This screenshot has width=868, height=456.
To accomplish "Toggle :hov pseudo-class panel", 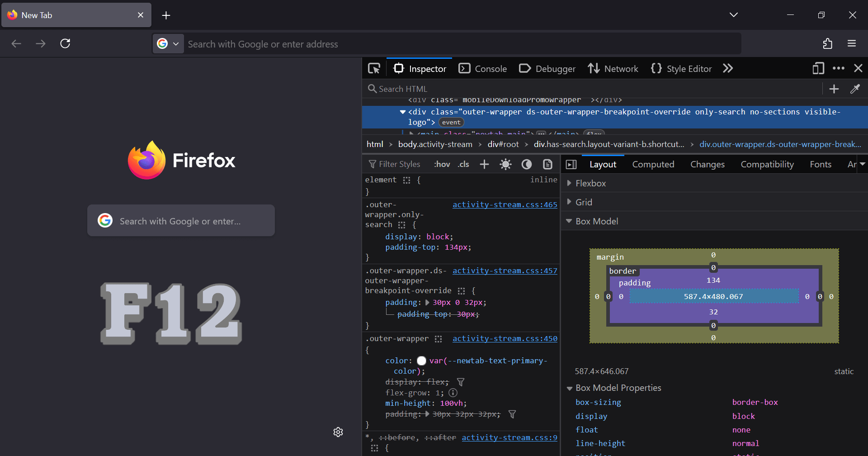I will tap(442, 164).
